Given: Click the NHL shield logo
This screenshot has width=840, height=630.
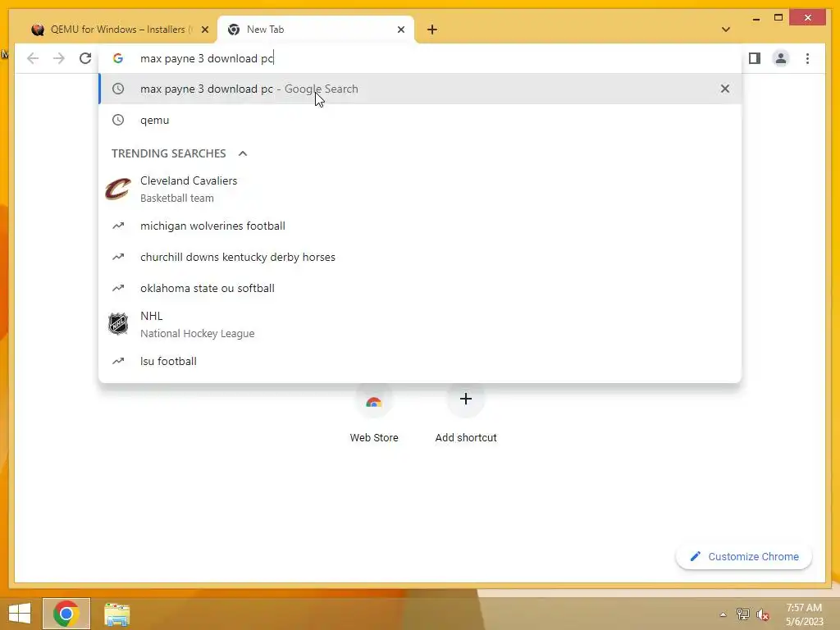Looking at the screenshot, I should (118, 324).
